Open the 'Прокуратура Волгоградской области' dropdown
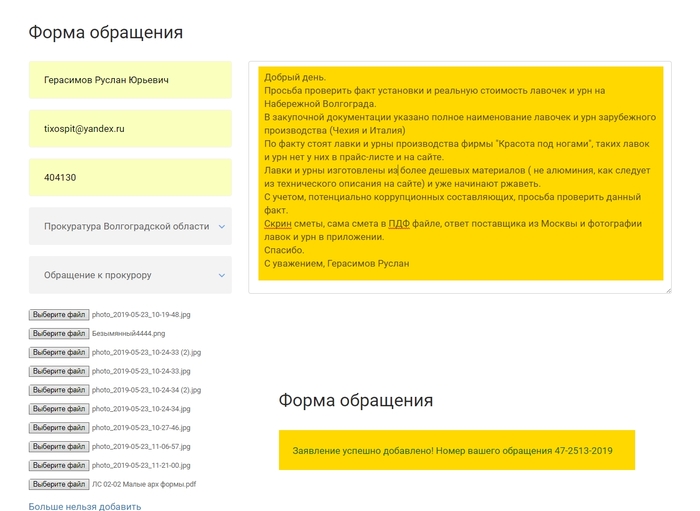700x511 pixels. tap(130, 226)
